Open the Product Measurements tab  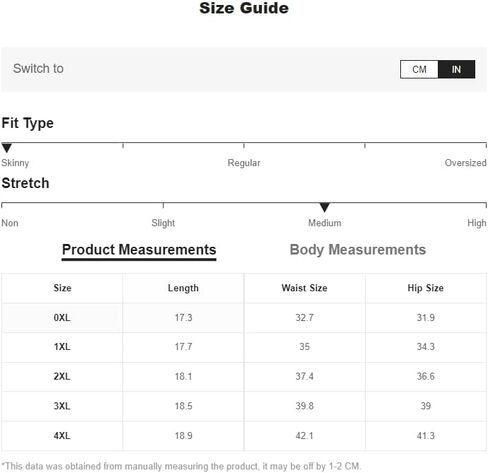(139, 250)
